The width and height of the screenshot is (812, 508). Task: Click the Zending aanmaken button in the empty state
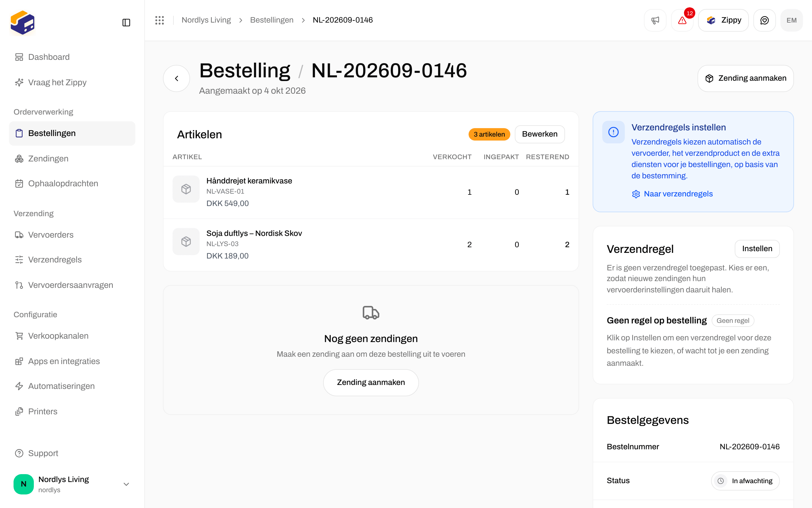[x=371, y=382]
